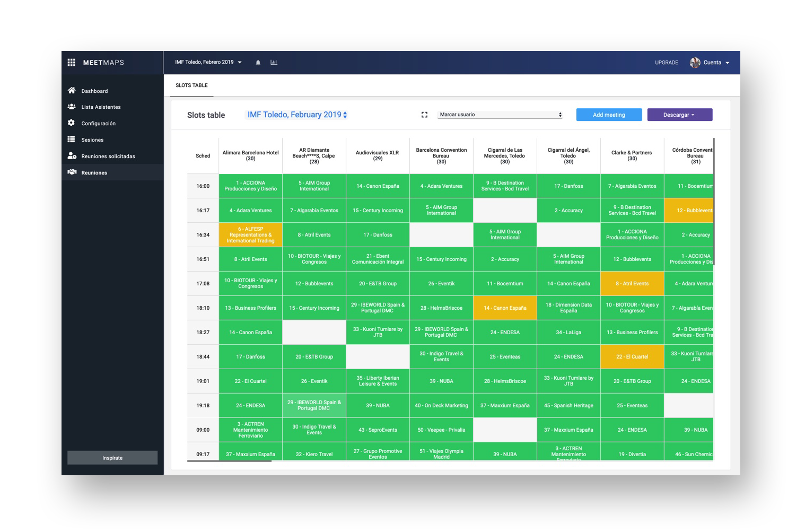
Task: Open the Cuenta account dropdown
Action: 716,63
